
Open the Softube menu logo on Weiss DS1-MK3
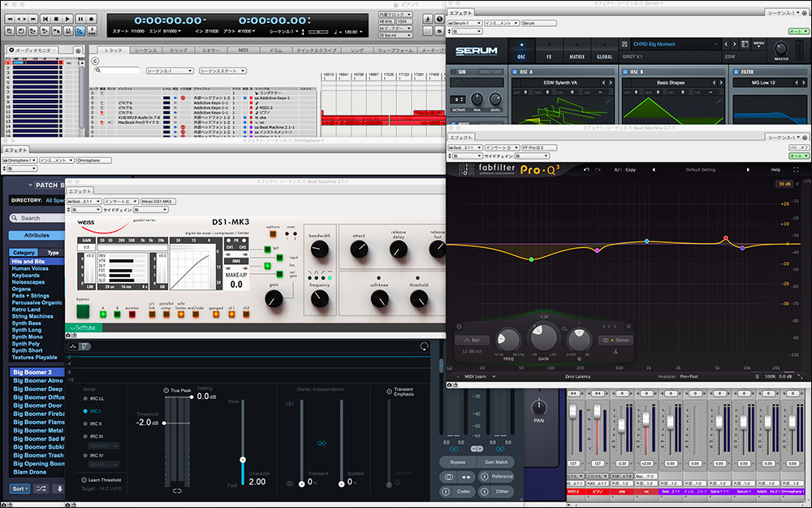tap(84, 328)
